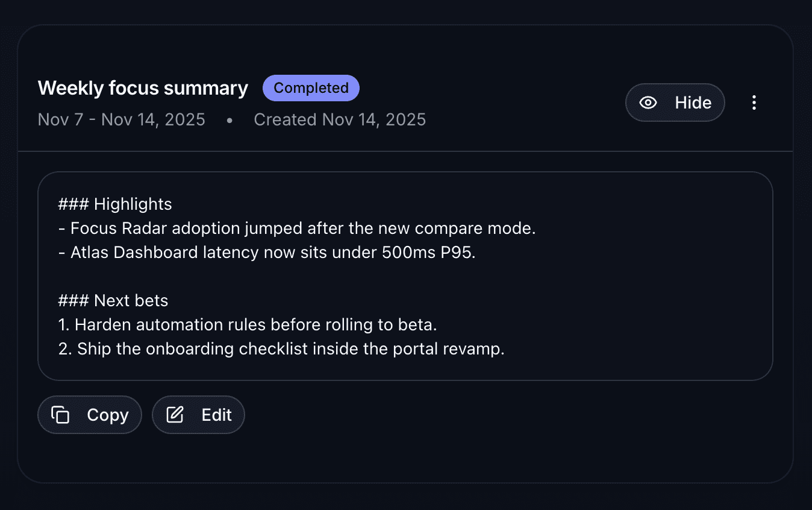Select the Weekly focus summary title

pos(142,87)
